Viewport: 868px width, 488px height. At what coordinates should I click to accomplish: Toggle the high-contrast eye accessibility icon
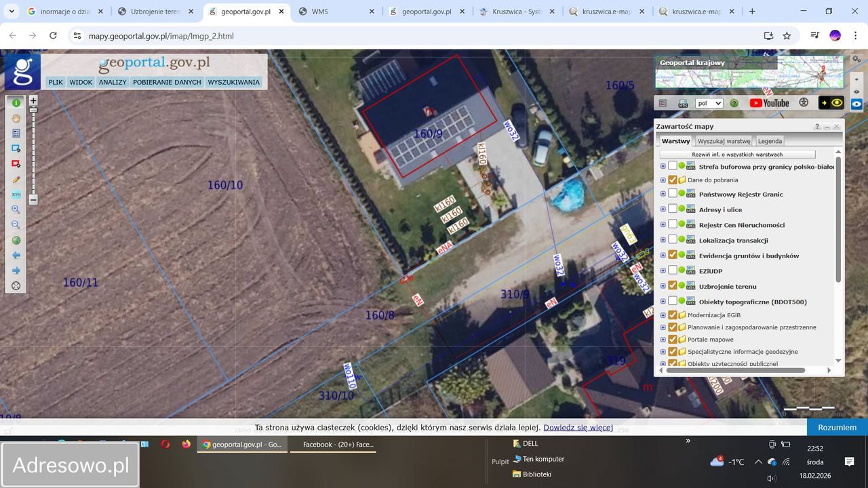coord(832,103)
